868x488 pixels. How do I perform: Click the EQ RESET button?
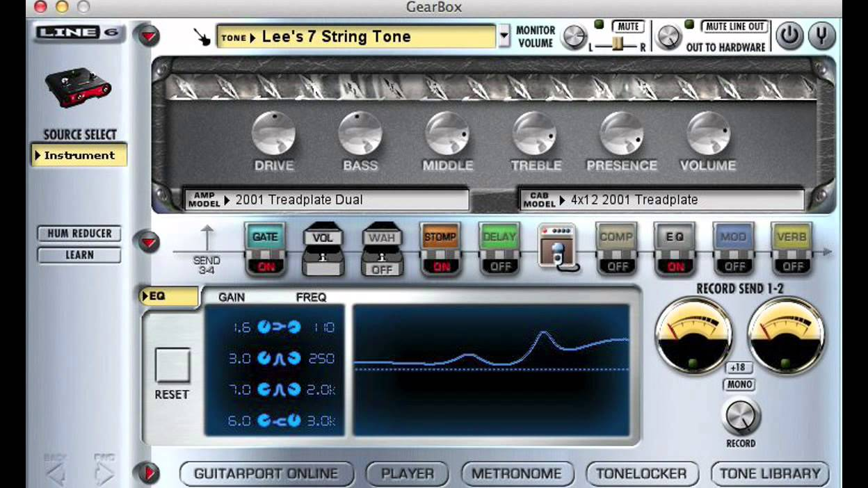coord(172,366)
